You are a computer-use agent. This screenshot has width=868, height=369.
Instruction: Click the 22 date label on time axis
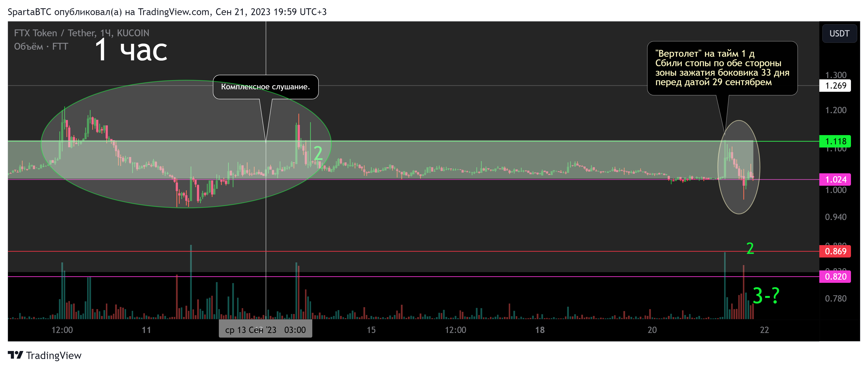(x=765, y=330)
